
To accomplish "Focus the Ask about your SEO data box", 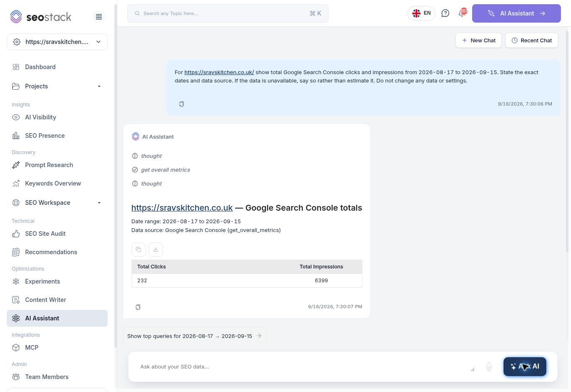I will point(306,366).
